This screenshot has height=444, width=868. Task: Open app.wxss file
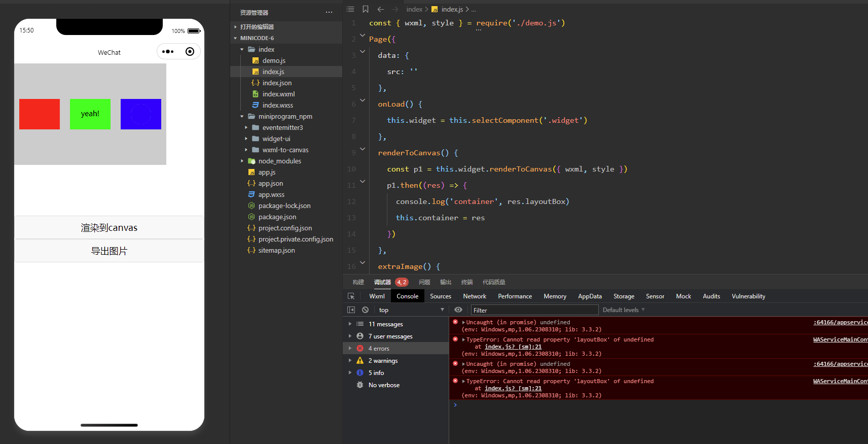point(271,194)
